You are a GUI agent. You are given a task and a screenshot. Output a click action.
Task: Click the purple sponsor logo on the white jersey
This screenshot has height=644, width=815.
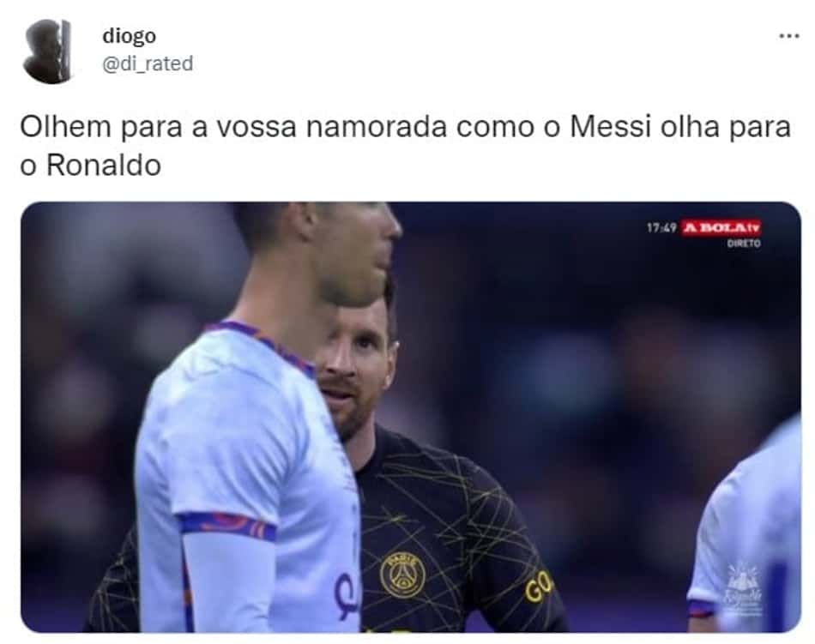point(347,594)
